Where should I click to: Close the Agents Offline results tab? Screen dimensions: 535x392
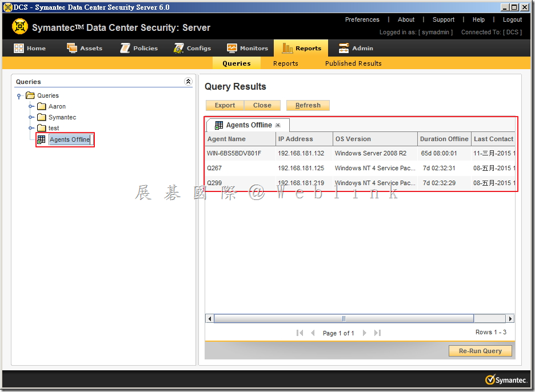pos(278,125)
